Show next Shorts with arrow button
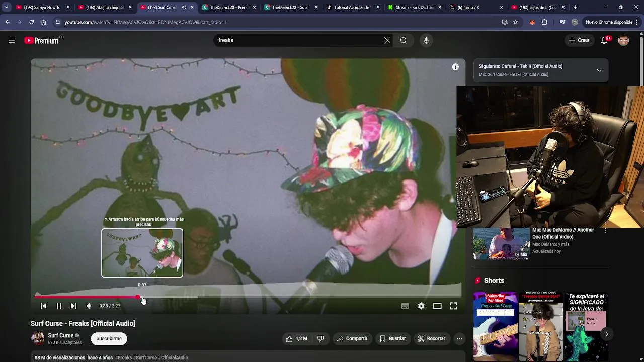 (607, 334)
